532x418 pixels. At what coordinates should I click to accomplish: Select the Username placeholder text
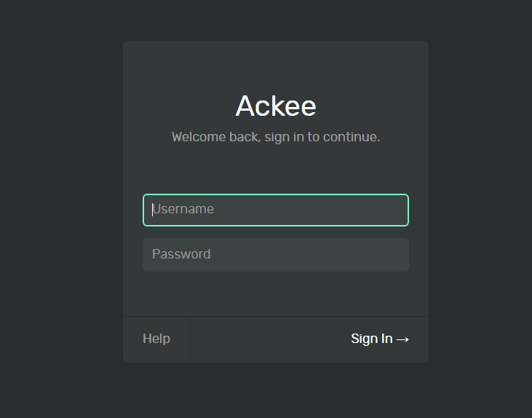183,210
